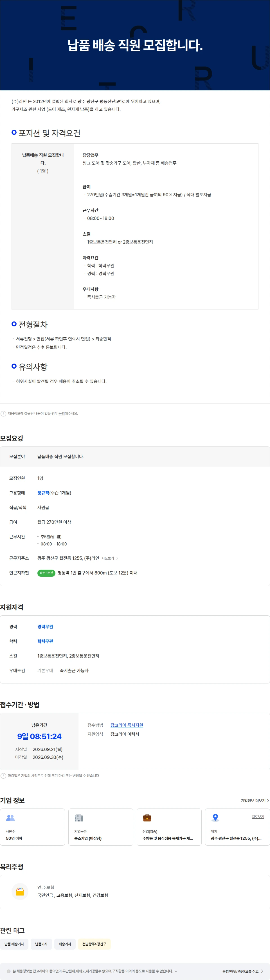Select the 납품·배송기사 tag
Screen dimensions: 270x980
click(x=14, y=944)
